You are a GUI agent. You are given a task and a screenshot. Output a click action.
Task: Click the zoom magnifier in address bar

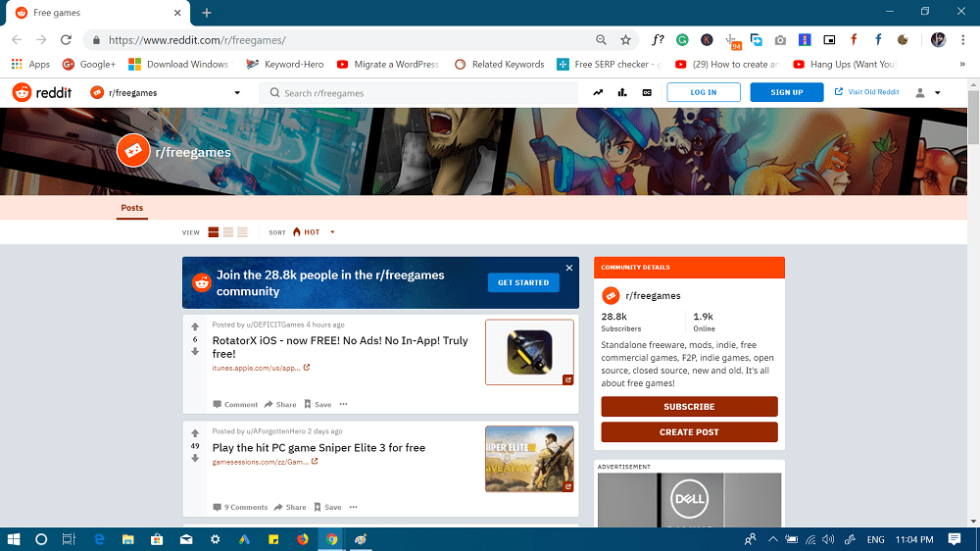click(601, 40)
